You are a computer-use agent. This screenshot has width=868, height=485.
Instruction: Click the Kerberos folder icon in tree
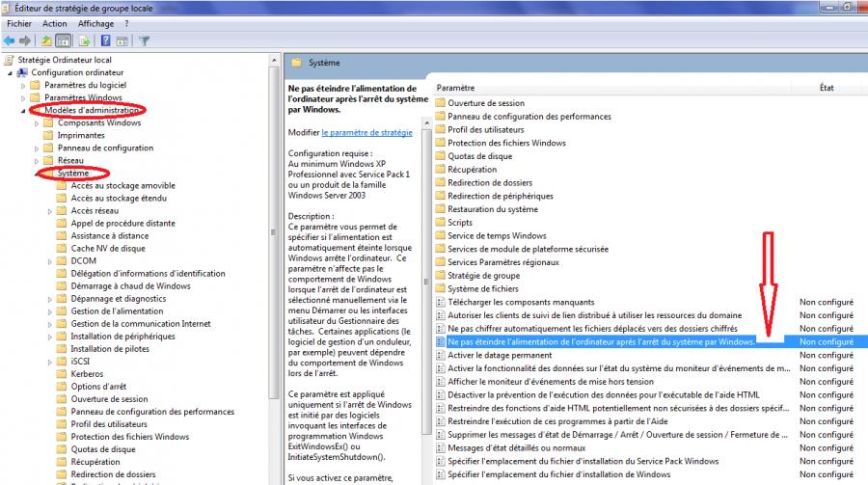click(x=62, y=374)
